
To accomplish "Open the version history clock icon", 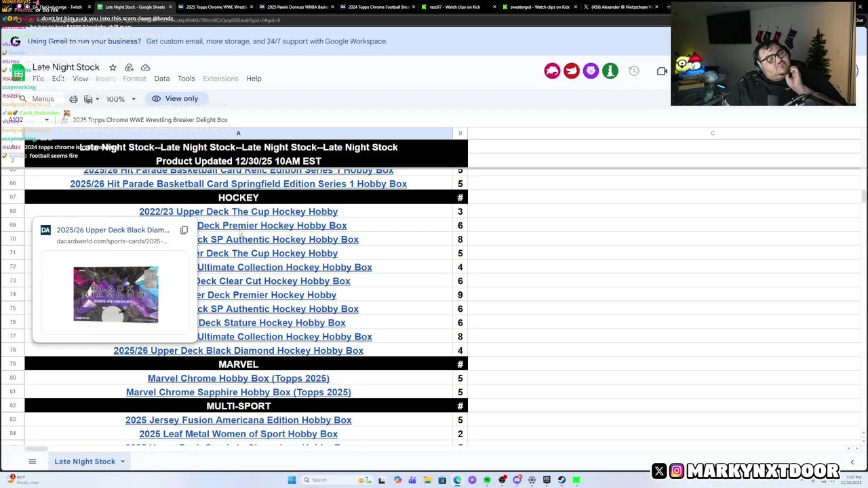I will 633,71.
